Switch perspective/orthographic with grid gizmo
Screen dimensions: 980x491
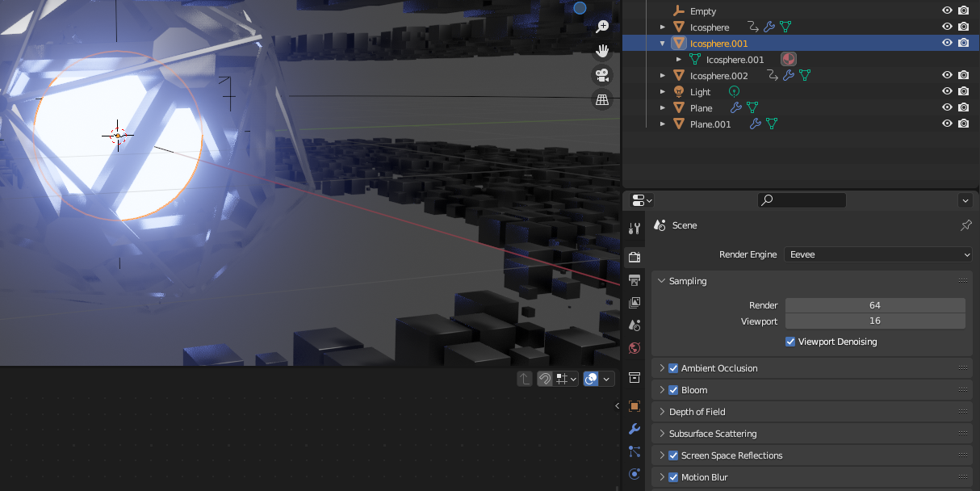tap(602, 99)
